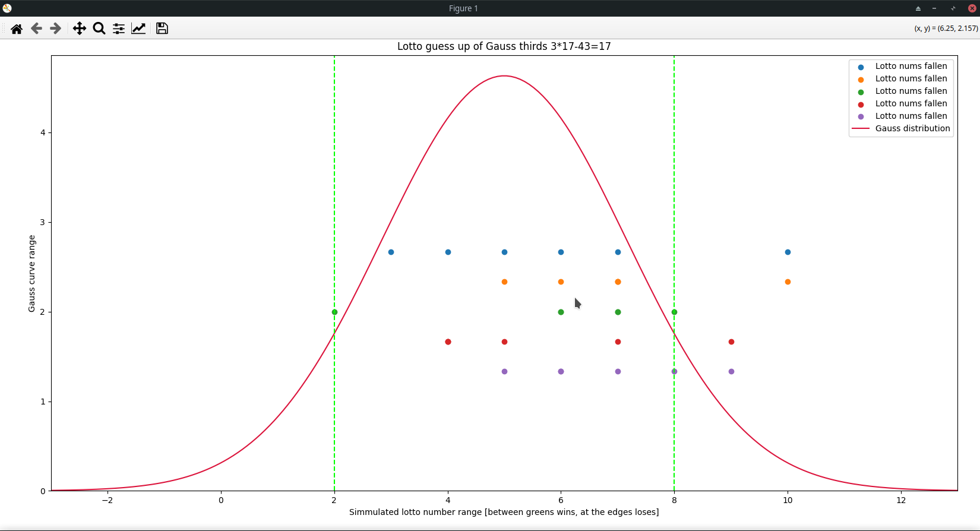Click the peak of the Gauss curve

click(x=504, y=76)
